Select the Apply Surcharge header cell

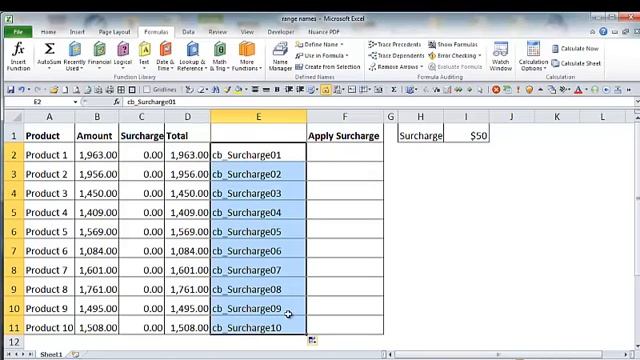[345, 136]
